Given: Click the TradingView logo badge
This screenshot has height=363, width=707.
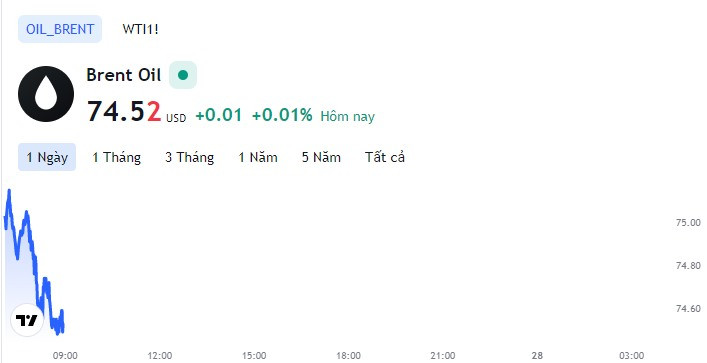Looking at the screenshot, I should point(27,320).
